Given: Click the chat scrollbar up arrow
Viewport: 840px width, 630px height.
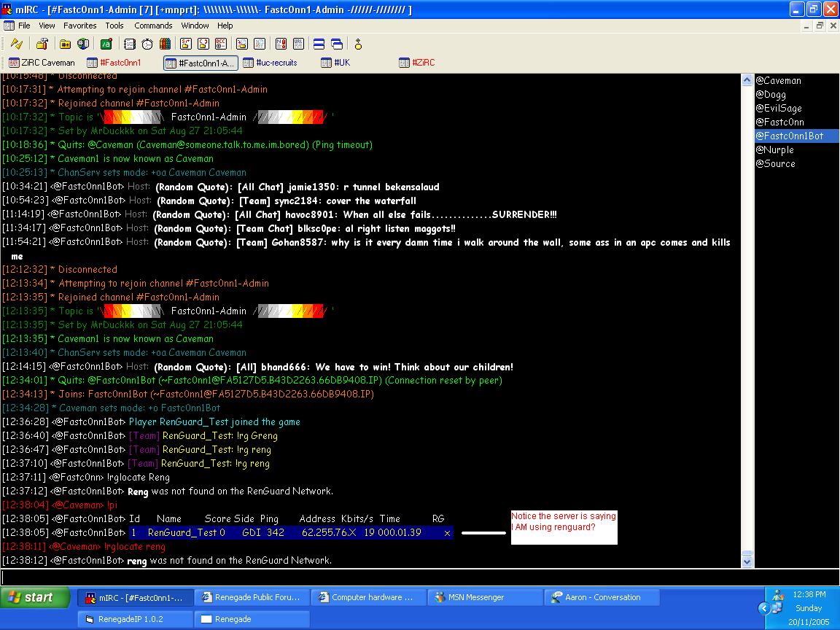Looking at the screenshot, I should 747,80.
